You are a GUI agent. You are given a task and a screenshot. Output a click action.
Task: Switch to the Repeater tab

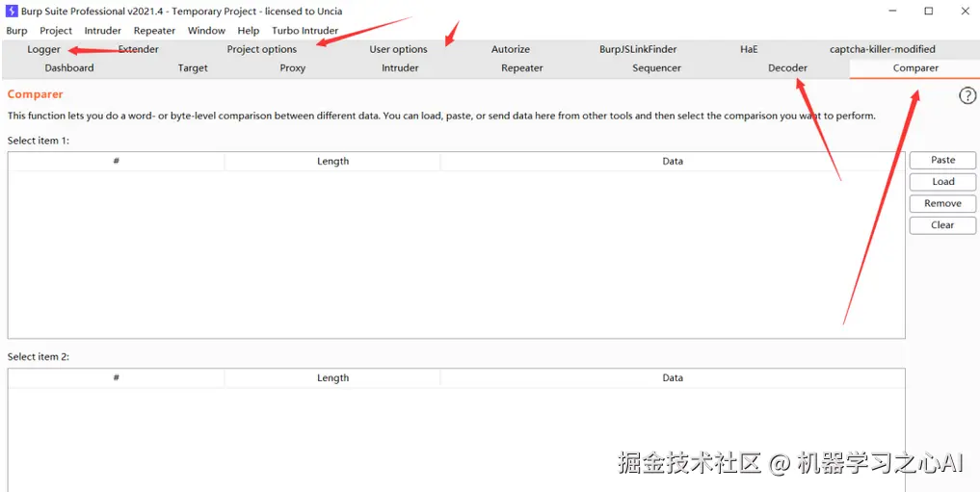click(522, 68)
